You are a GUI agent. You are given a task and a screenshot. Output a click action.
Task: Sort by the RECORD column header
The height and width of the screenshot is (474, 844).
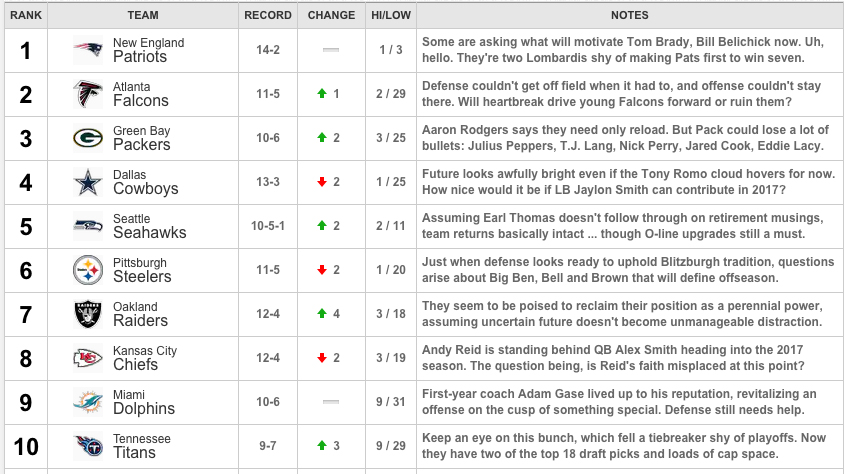pos(268,15)
